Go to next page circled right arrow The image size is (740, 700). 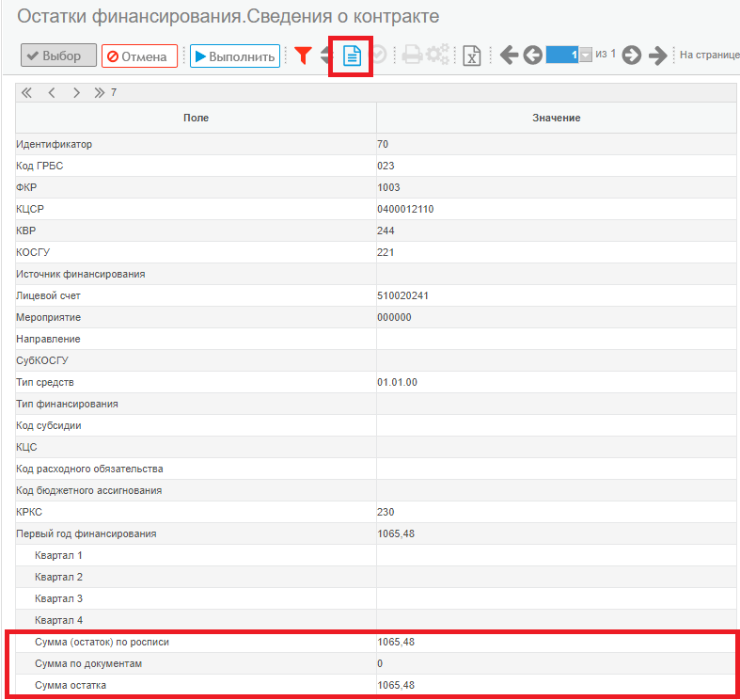click(x=632, y=56)
